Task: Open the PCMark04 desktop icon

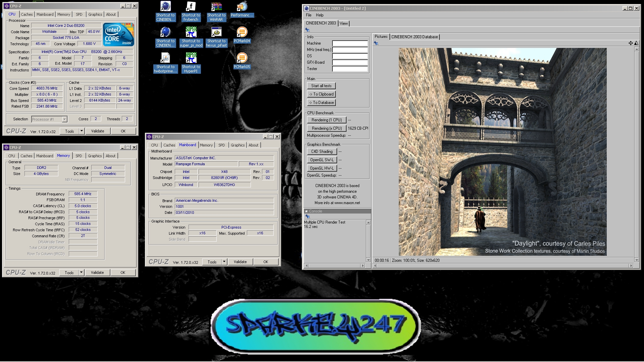Action: [x=242, y=35]
